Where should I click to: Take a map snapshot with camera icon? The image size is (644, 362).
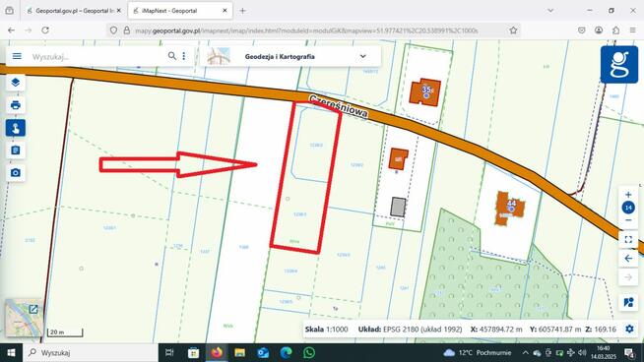pyautogui.click(x=16, y=173)
